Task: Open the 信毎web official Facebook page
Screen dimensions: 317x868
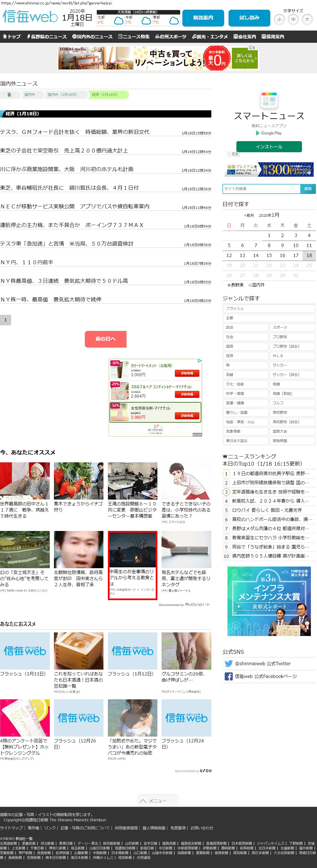Action: pyautogui.click(x=265, y=676)
